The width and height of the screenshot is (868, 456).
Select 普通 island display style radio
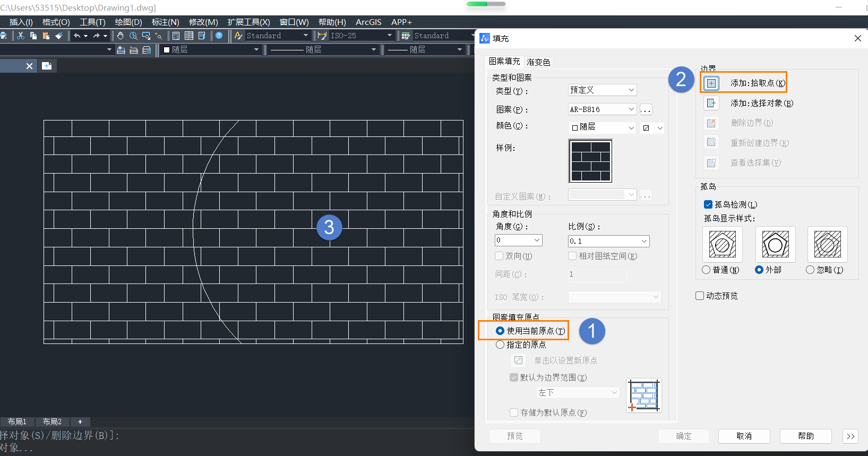point(706,270)
